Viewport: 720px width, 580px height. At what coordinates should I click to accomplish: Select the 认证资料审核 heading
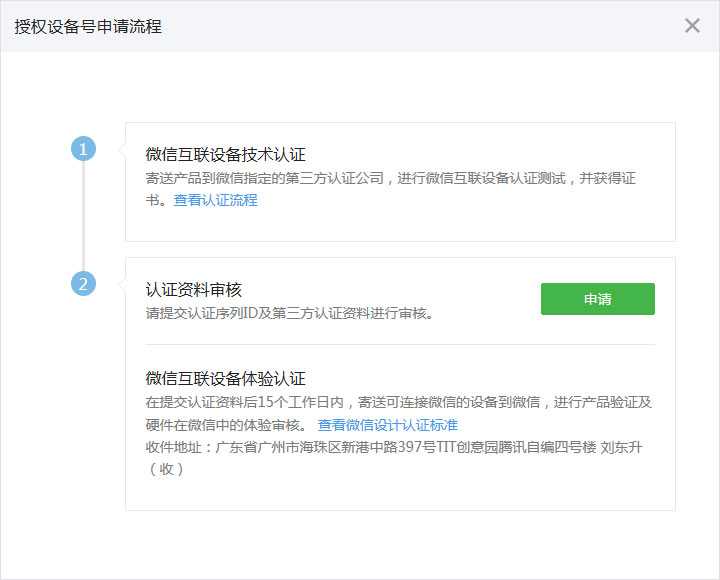[193, 290]
